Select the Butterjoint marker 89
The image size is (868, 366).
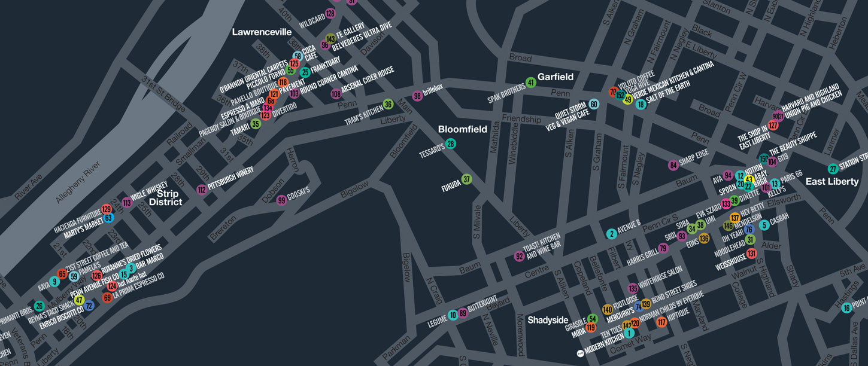(462, 313)
